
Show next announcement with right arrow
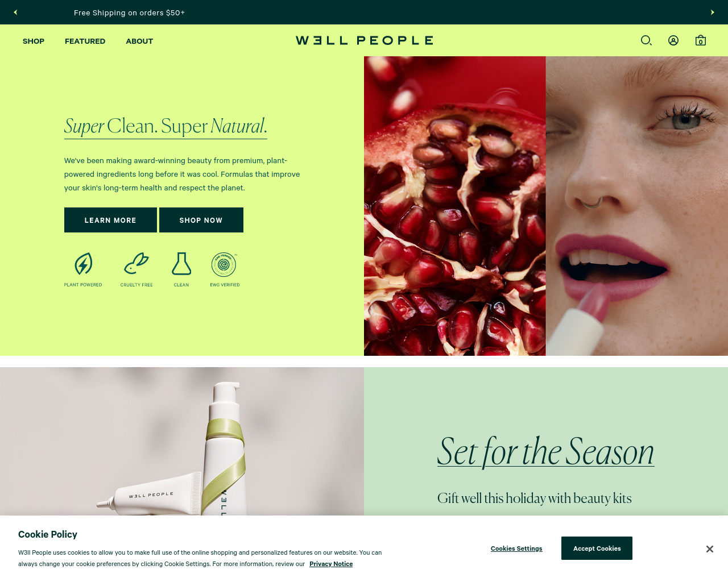(x=713, y=12)
